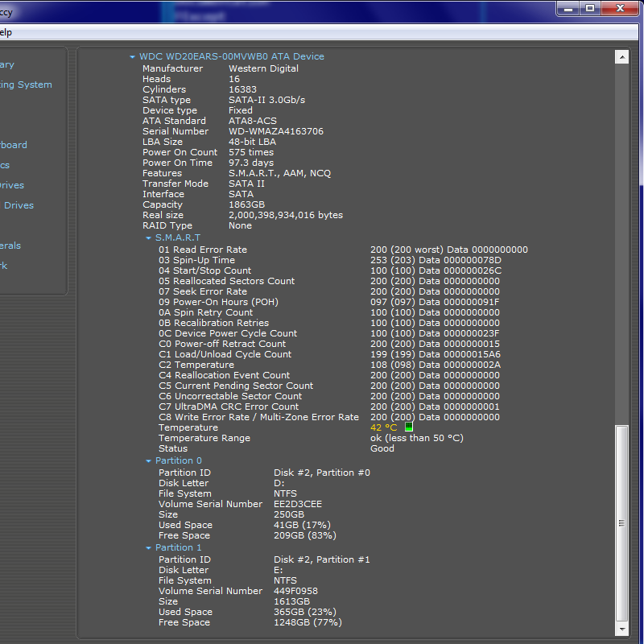Click the 03 Spin-Up Time row

330,260
